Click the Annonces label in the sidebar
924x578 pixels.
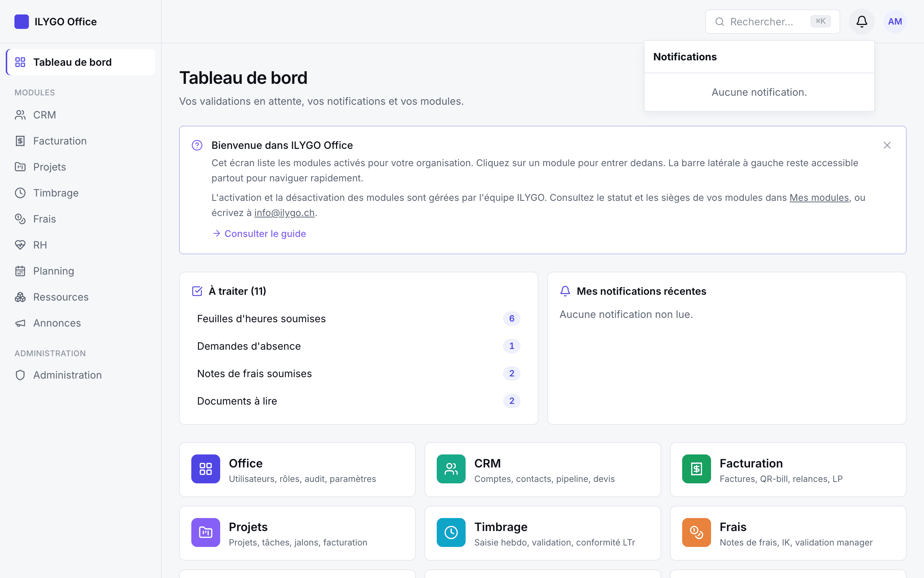[x=57, y=323]
